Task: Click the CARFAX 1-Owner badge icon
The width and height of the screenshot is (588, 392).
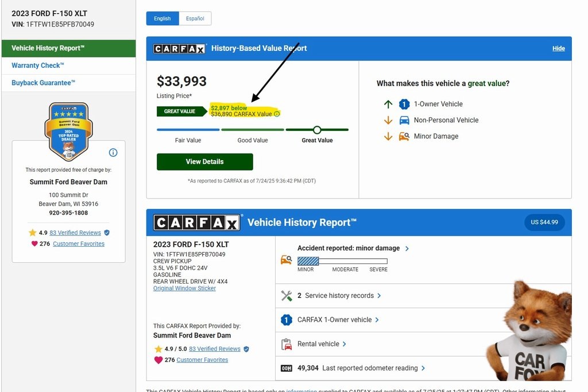Action: point(287,320)
